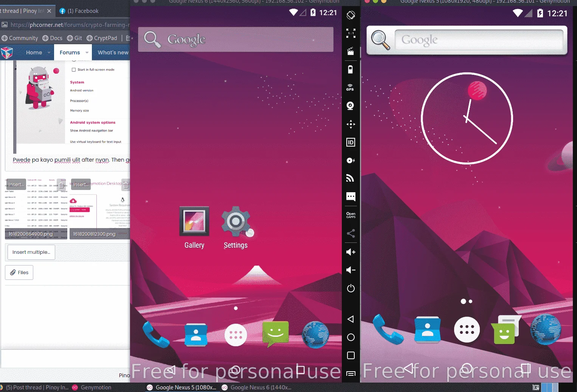Install Open GAPPS from the toolbar
This screenshot has width=577, height=392.
point(351,215)
